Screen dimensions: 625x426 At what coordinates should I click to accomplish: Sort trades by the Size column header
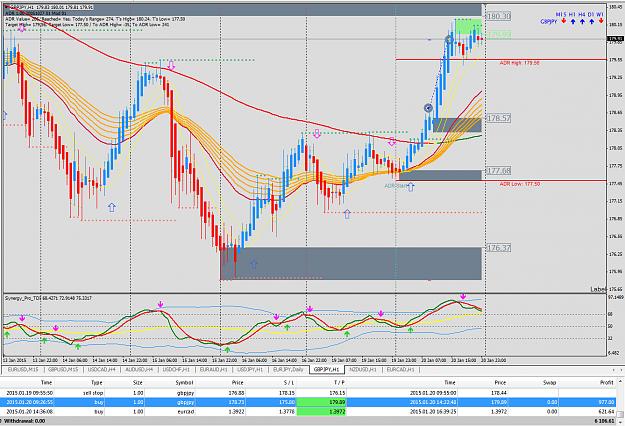[x=138, y=383]
